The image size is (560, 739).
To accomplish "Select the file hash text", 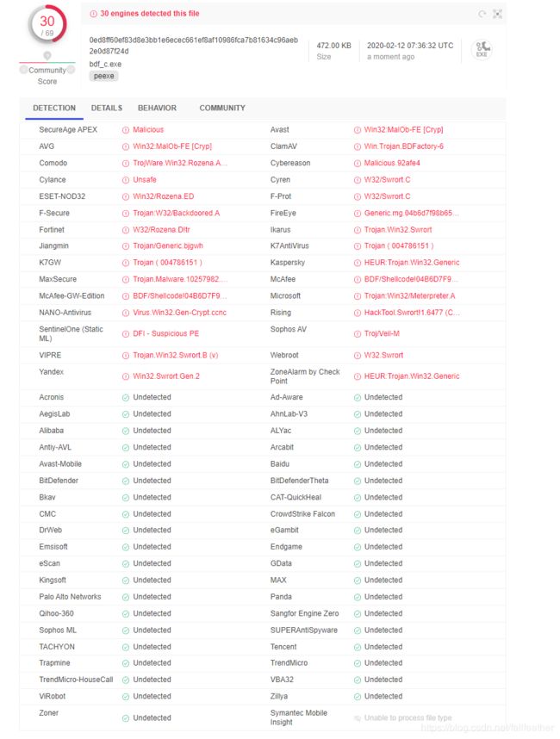I will [x=193, y=46].
